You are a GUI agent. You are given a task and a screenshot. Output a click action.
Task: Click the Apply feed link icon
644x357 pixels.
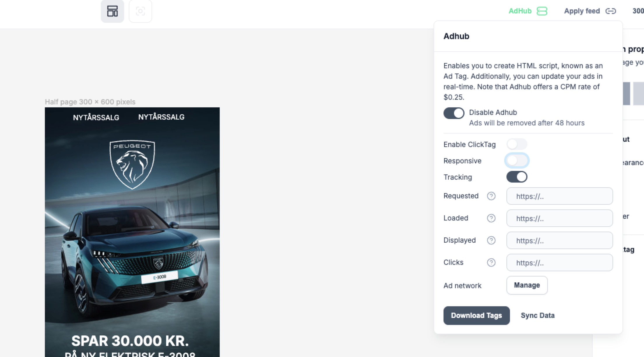point(610,11)
